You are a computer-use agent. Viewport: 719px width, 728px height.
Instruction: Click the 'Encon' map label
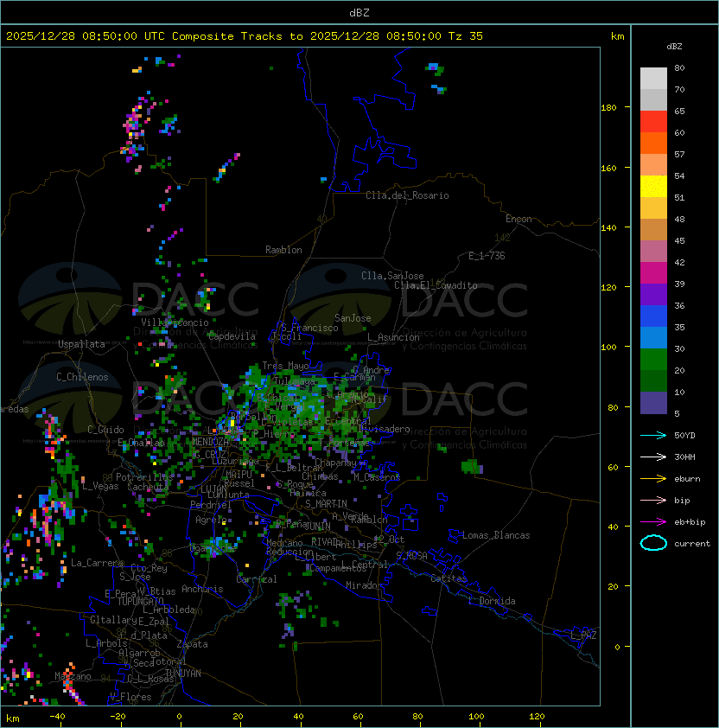(519, 219)
